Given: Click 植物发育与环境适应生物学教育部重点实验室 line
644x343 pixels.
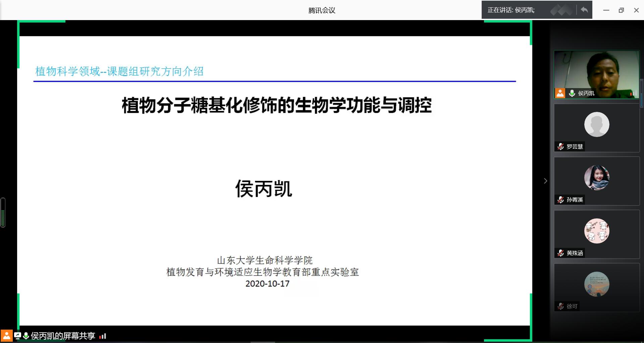Looking at the screenshot, I should click(x=263, y=272).
